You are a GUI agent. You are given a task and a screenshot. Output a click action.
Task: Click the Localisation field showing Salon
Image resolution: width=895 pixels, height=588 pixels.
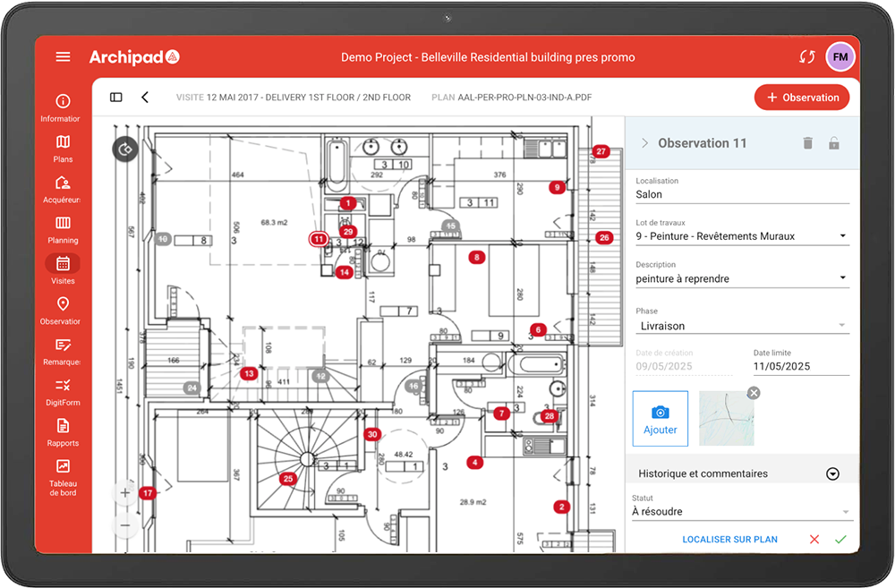coord(741,194)
